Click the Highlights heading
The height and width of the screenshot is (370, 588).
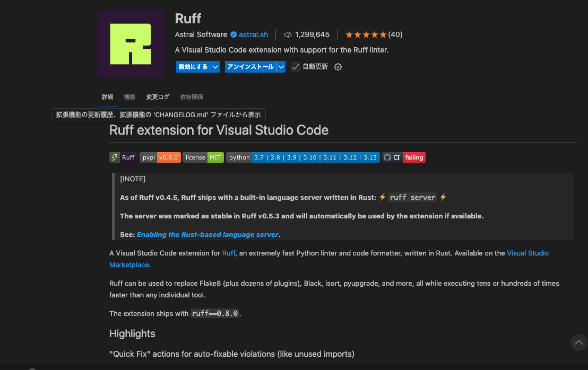click(132, 333)
